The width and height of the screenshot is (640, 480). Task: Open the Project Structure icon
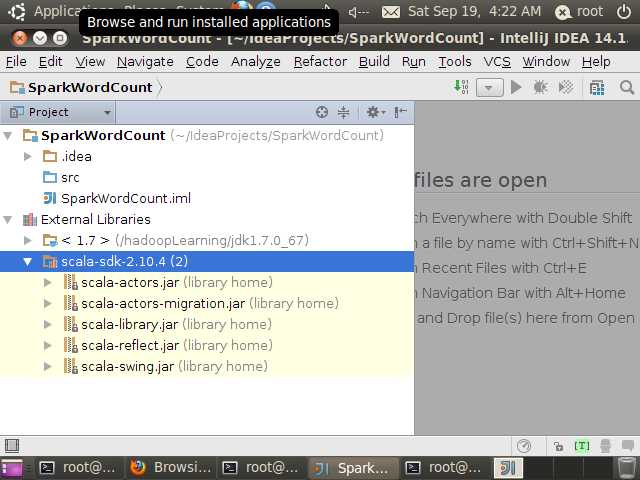(597, 87)
